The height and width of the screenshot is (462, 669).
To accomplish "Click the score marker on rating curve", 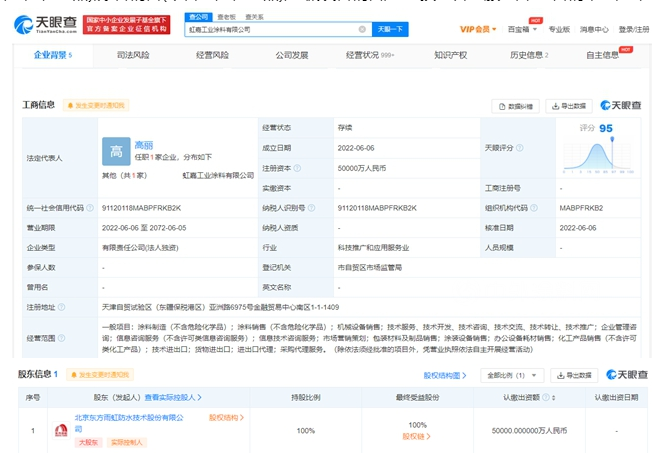I will 612,139.
